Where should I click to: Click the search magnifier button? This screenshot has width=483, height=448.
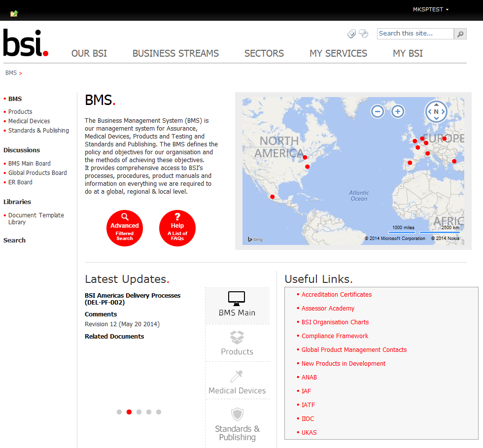tap(460, 34)
